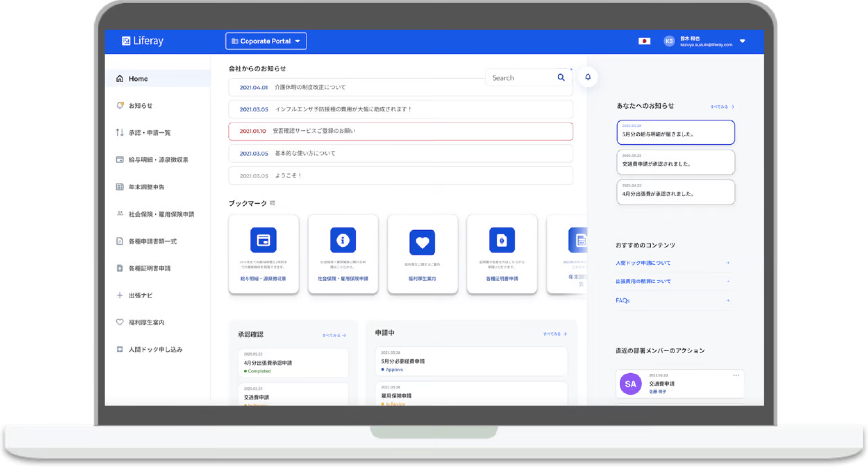The image size is (868, 468).
Task: Click the Japanese flag language icon
Action: click(x=645, y=41)
